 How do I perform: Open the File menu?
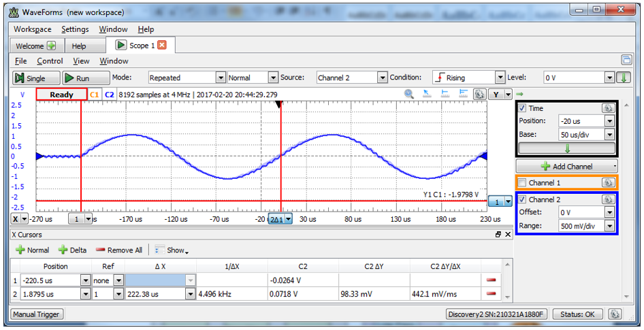coord(21,61)
